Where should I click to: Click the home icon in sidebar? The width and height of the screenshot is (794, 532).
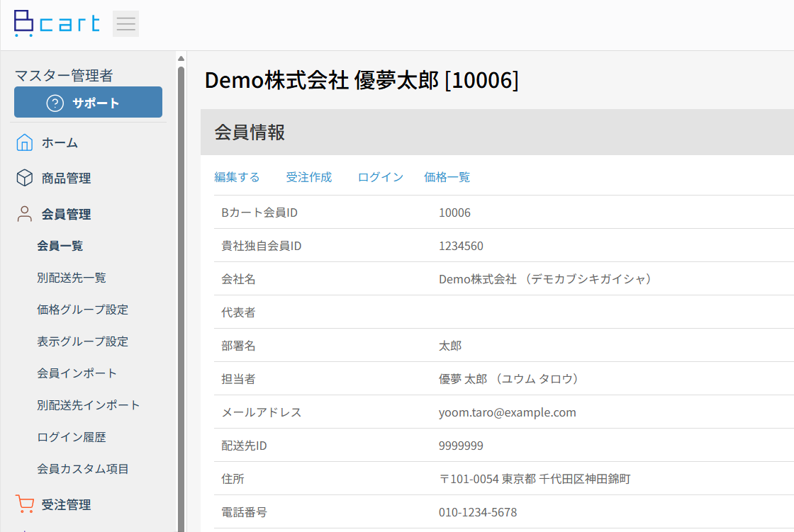[x=24, y=143]
